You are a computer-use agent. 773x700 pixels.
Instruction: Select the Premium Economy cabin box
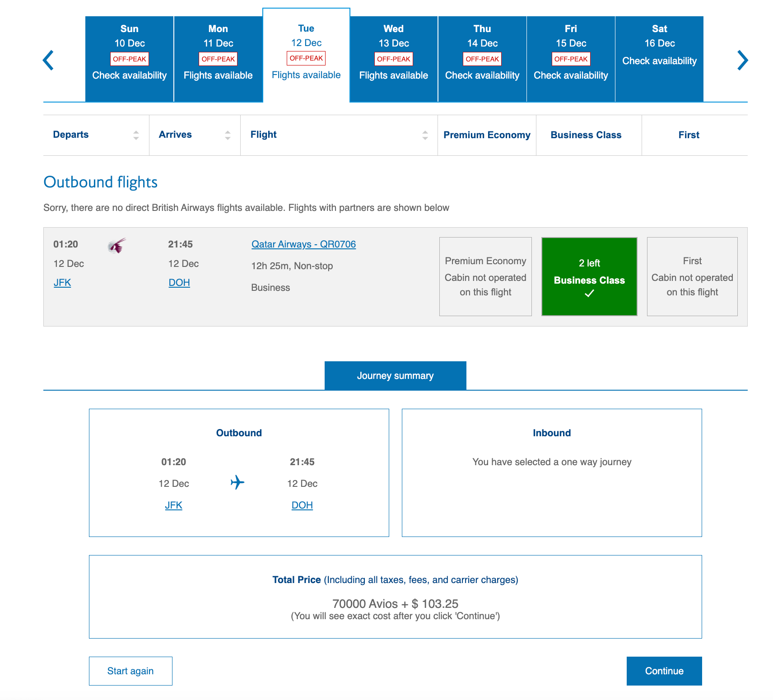pos(485,276)
